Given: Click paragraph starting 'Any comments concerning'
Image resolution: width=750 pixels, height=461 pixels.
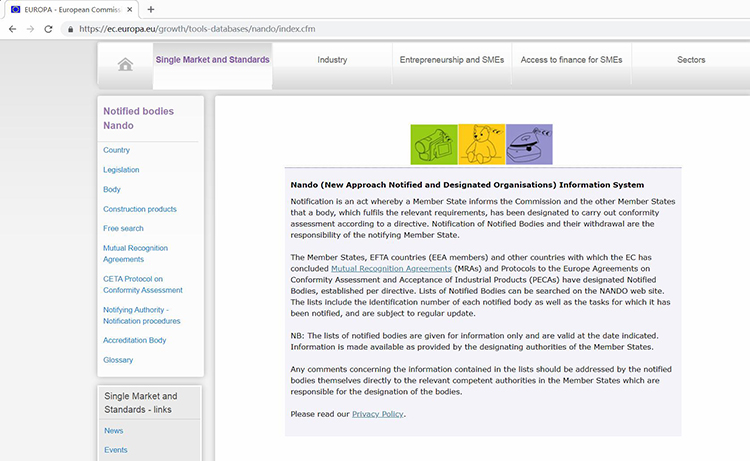Looking at the screenshot, I should tap(481, 381).
